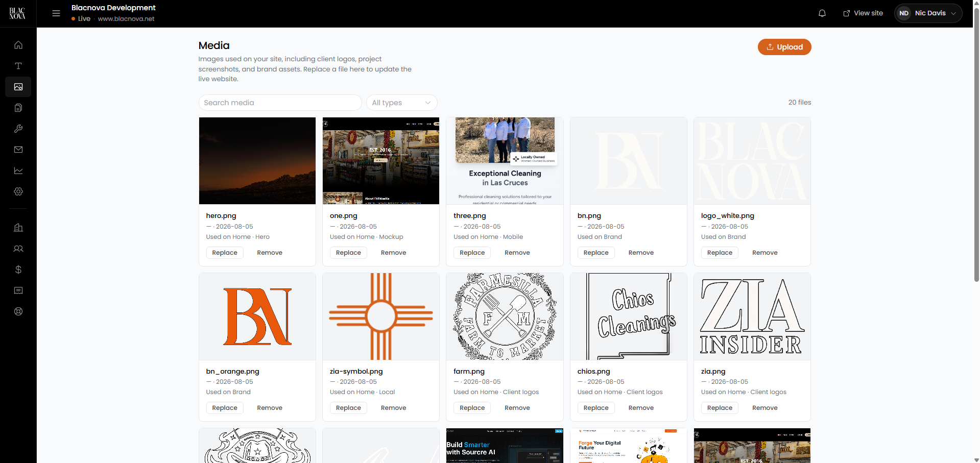Open the Nic Davis account menu
Image resolution: width=980 pixels, height=463 pixels.
tap(928, 13)
